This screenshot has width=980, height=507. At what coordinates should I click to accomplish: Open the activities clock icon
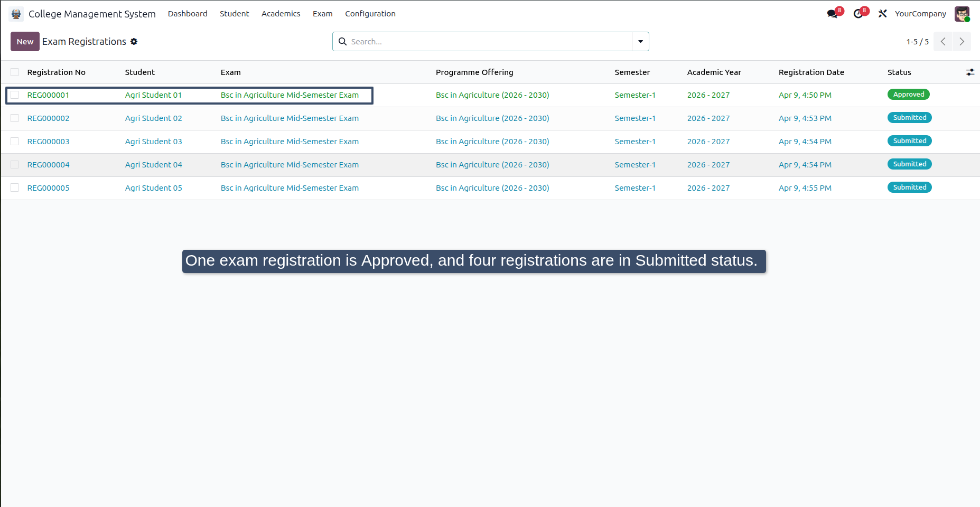point(858,14)
